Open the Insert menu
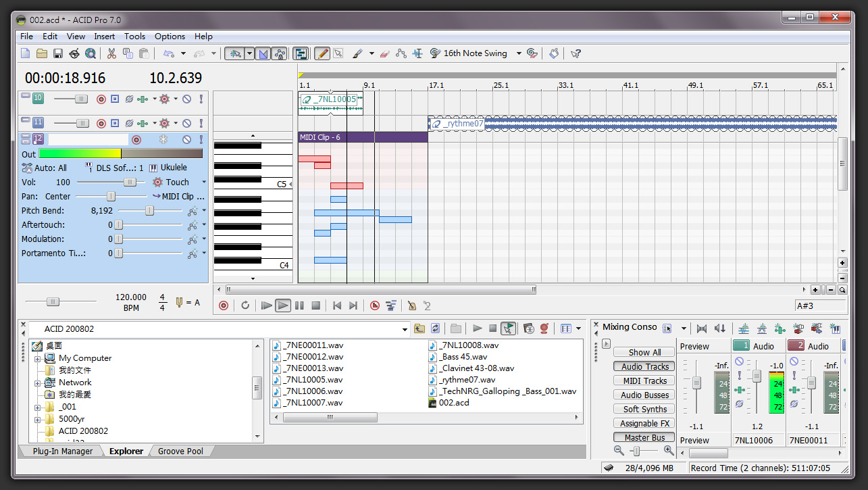The height and width of the screenshot is (490, 868). [x=104, y=36]
